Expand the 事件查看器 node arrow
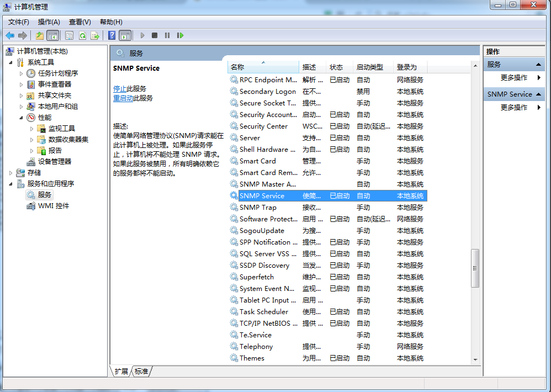This screenshot has width=551, height=392. (x=21, y=84)
